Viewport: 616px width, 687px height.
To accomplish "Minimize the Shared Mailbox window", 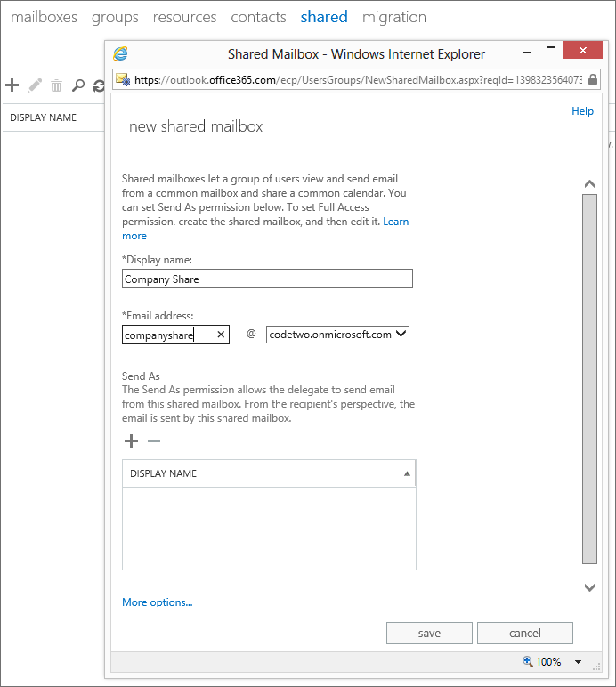I will tap(527, 53).
